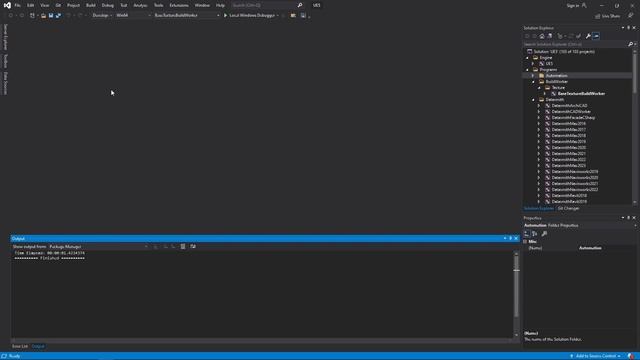Screen dimensions: 640x360
Task: Click the Visual Studio logo icon
Action: 7,5
